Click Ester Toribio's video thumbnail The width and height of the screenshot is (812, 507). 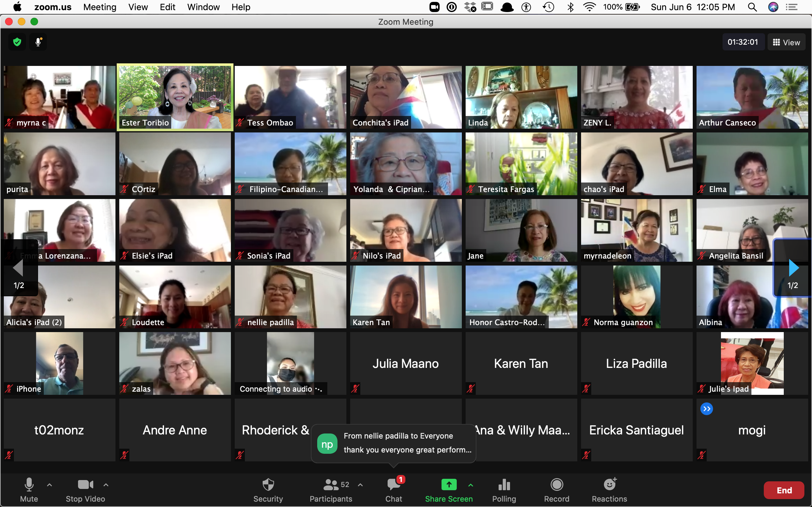tap(175, 97)
